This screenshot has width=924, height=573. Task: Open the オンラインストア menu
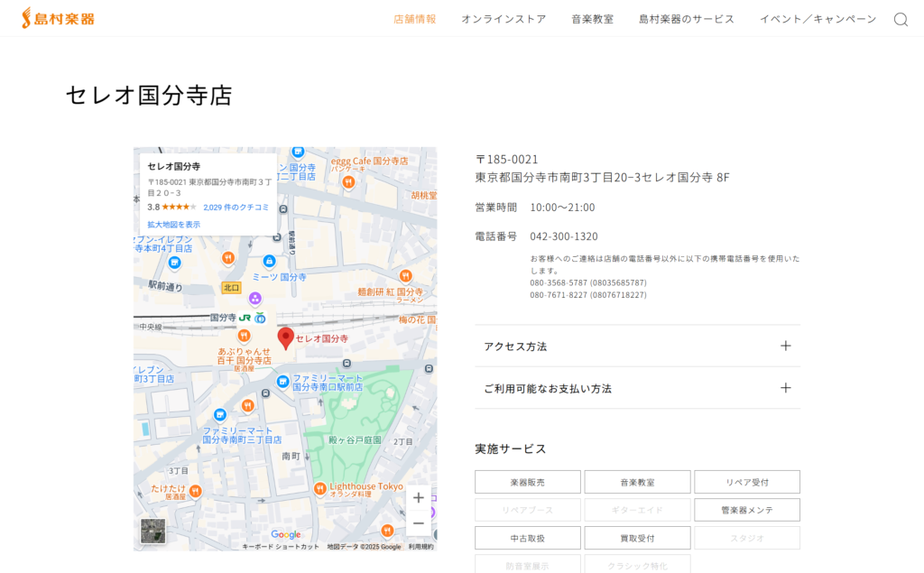[504, 19]
